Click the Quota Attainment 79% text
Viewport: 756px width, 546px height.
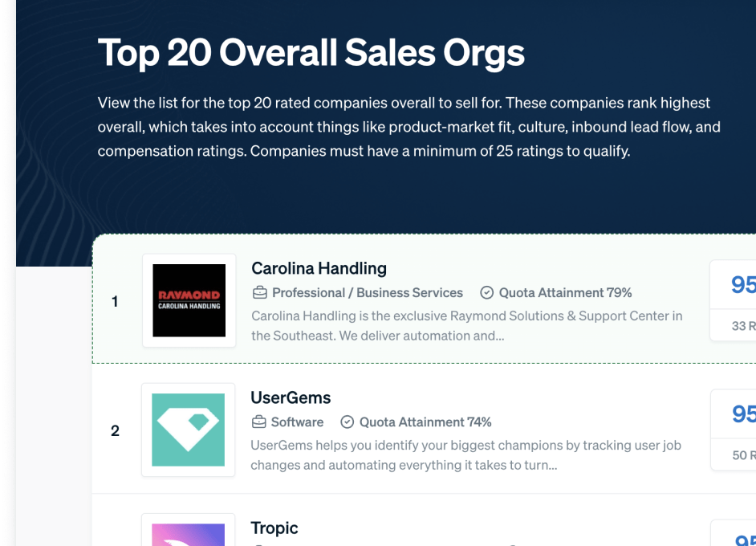click(565, 293)
